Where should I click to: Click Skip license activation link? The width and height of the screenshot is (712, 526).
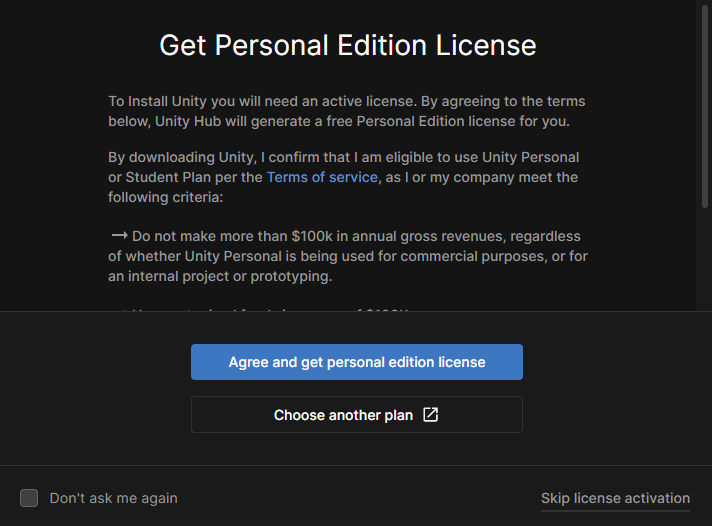(x=615, y=498)
